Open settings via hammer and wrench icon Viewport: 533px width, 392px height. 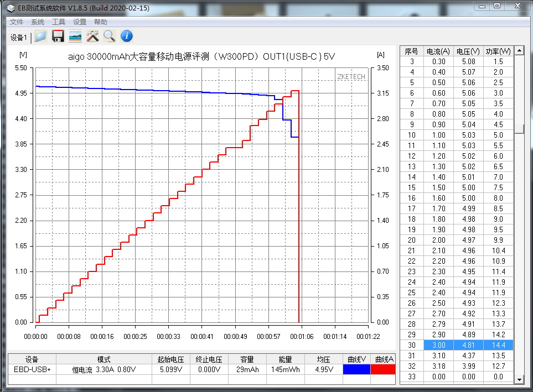point(92,36)
